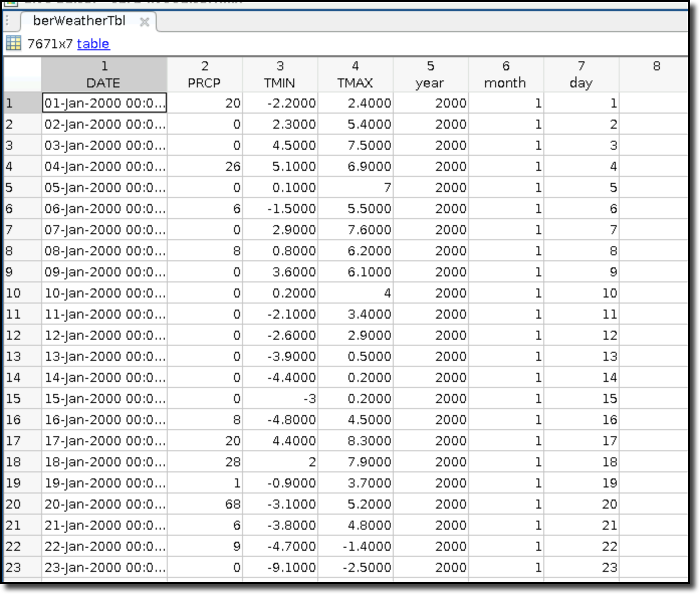Click the date cell 18-Jan-2000
The width and height of the screenshot is (700, 594).
coord(104,462)
